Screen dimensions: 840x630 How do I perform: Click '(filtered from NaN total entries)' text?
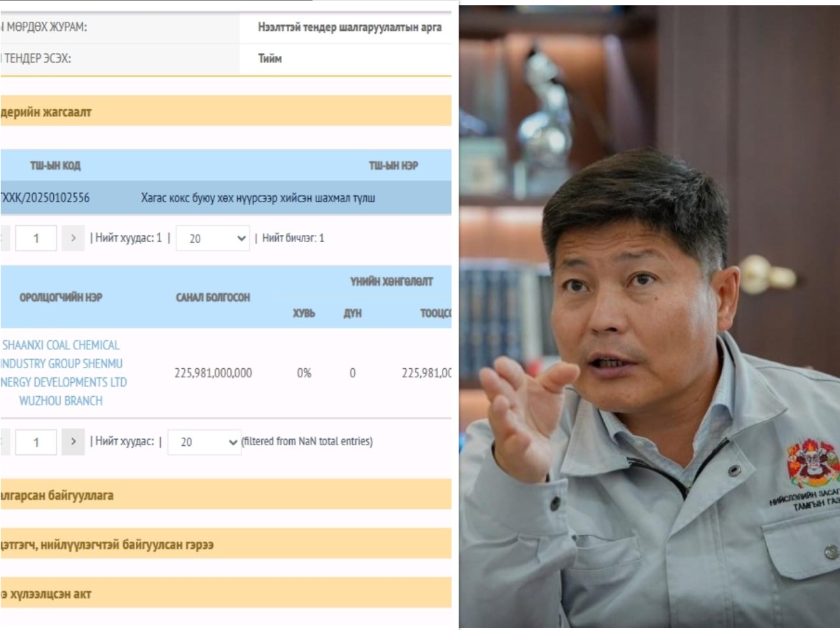307,442
